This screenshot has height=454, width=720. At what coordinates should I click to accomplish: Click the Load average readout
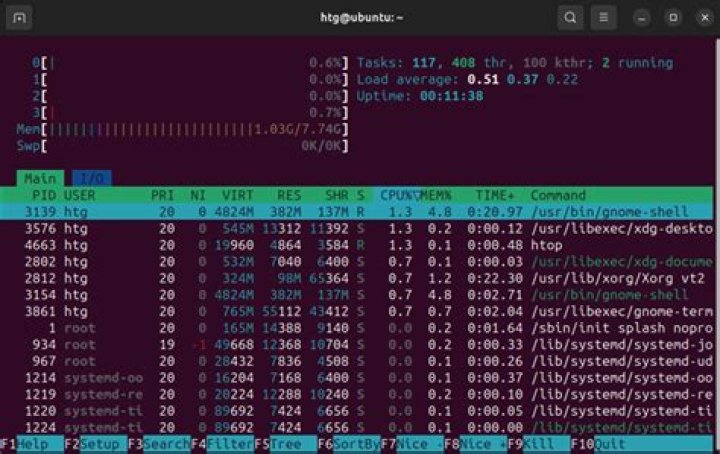467,79
